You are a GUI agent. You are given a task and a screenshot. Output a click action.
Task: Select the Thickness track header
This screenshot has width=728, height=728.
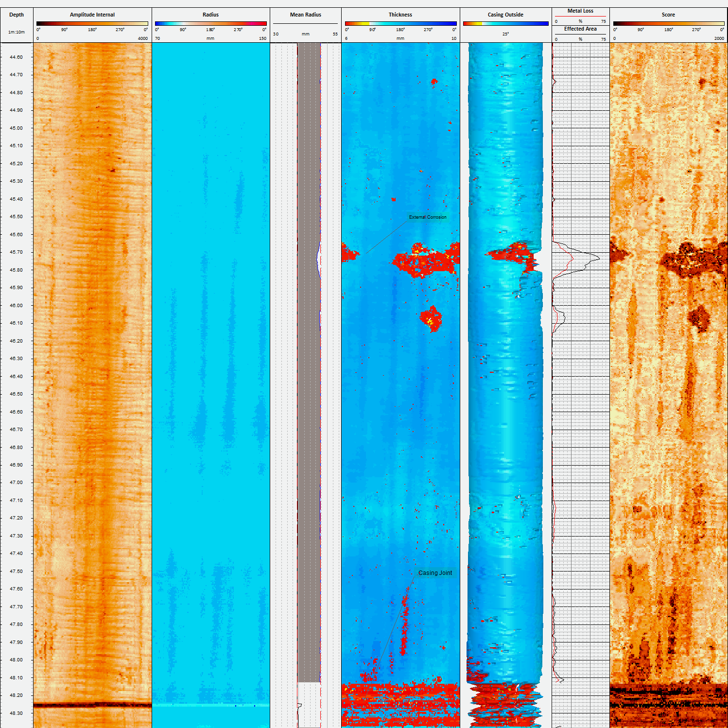click(x=400, y=15)
